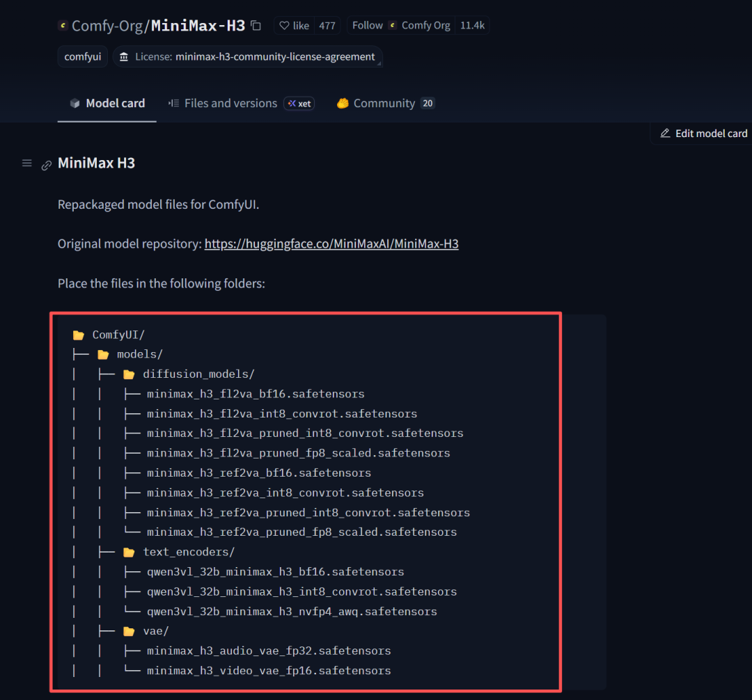Click the 'ComfyUI/' folder label

point(118,335)
